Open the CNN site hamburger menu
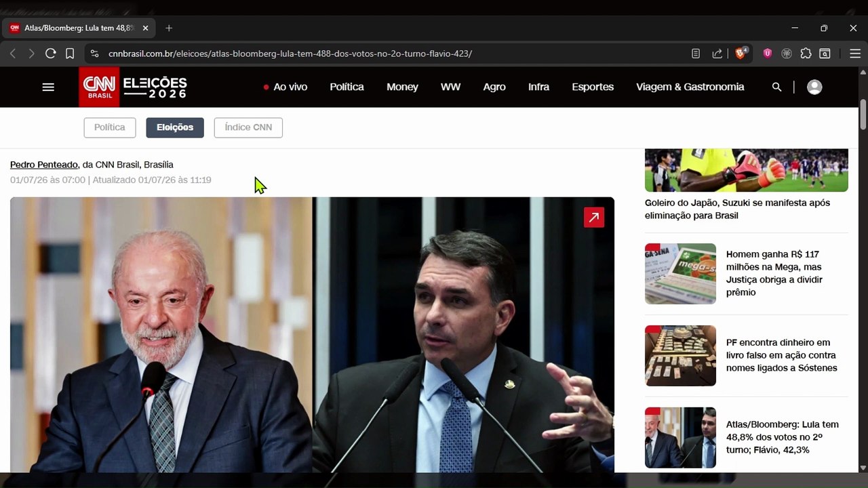868x488 pixels. coord(48,87)
